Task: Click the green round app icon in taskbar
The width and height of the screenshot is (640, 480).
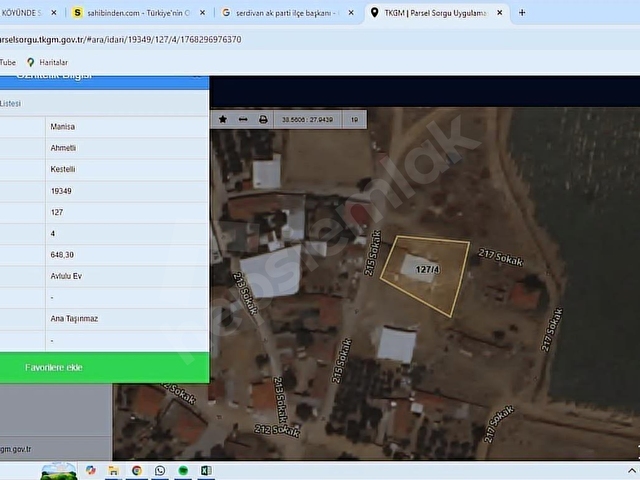Action: 183,471
